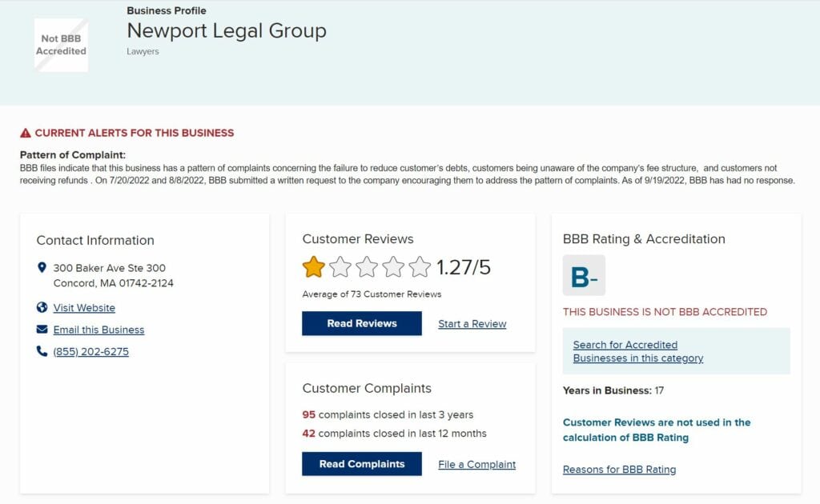820x504 pixels.
Task: Click the Customer Complaints heading
Action: (x=367, y=389)
